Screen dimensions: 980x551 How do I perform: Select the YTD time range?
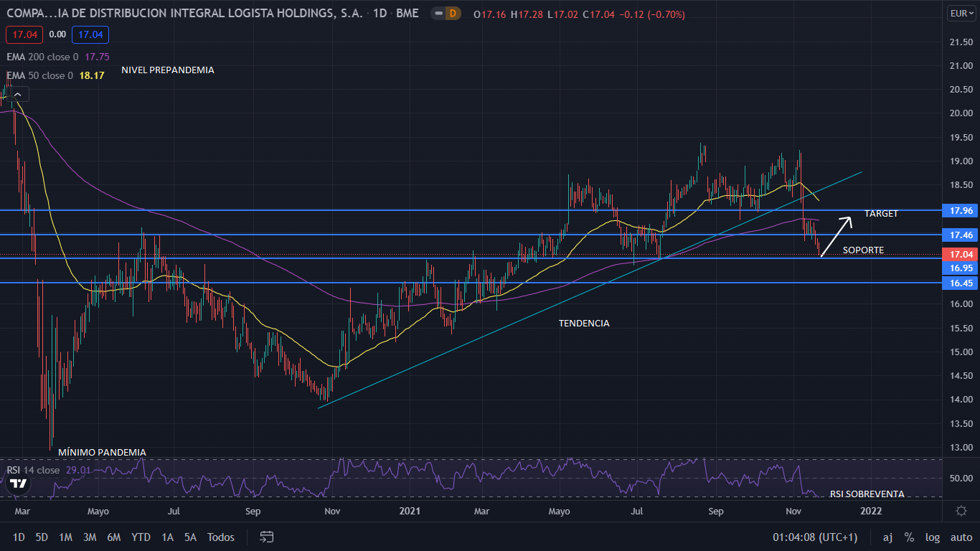click(x=141, y=537)
